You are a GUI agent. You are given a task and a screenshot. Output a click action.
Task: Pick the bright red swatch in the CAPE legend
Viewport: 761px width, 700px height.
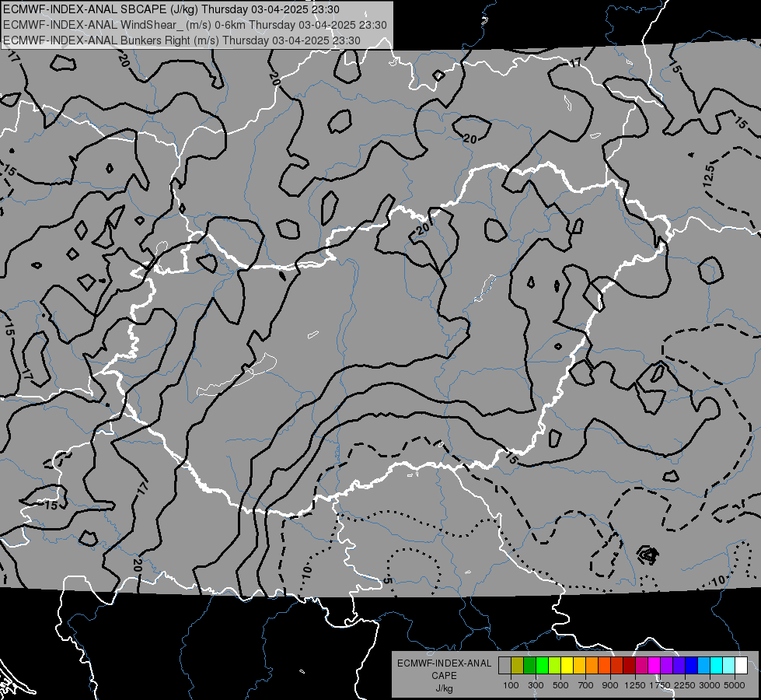tap(617, 666)
